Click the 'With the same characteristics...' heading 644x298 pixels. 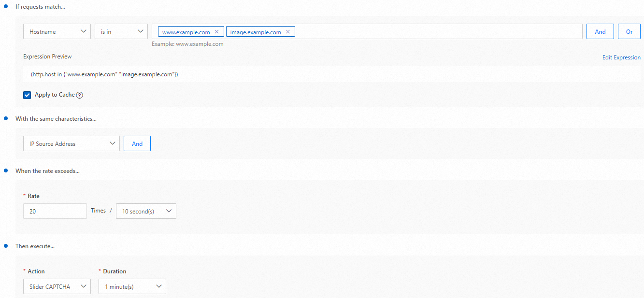(x=56, y=119)
